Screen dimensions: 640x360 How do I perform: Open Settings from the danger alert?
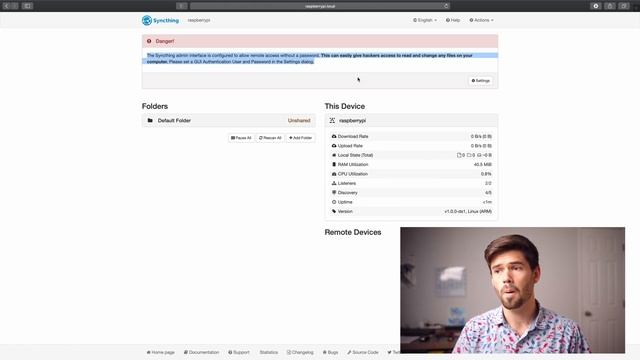click(x=480, y=81)
